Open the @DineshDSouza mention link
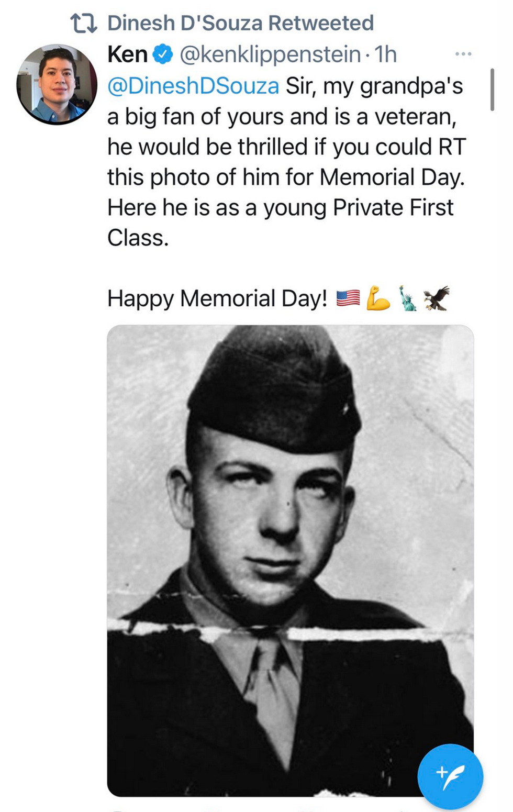Viewport: 513px width, 812px height. click(x=193, y=86)
